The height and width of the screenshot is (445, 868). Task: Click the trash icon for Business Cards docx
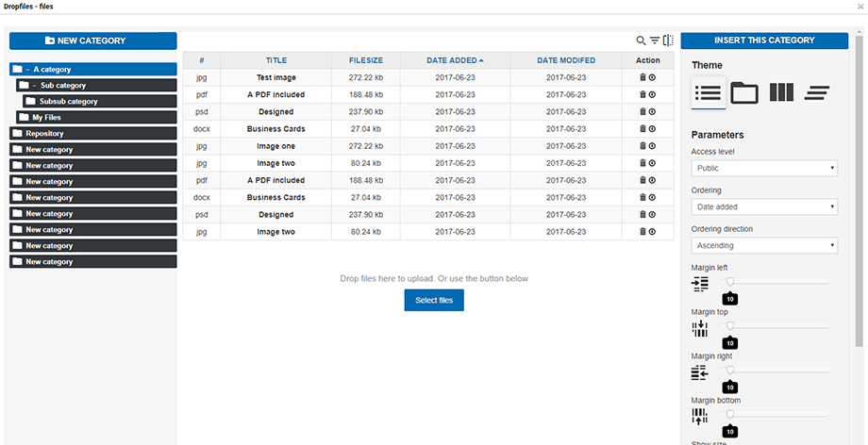tap(643, 128)
